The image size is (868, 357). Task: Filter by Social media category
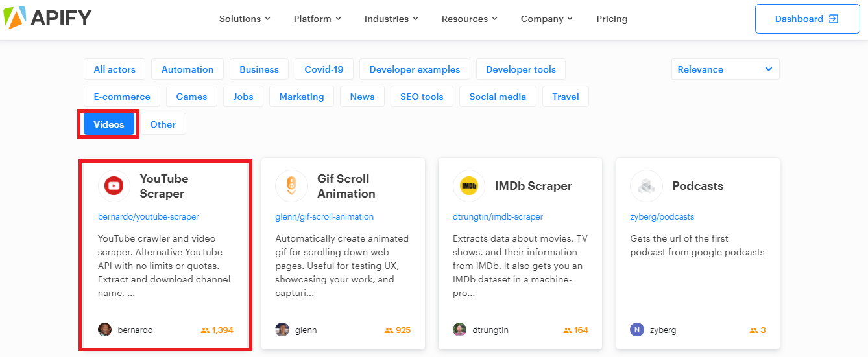point(498,97)
